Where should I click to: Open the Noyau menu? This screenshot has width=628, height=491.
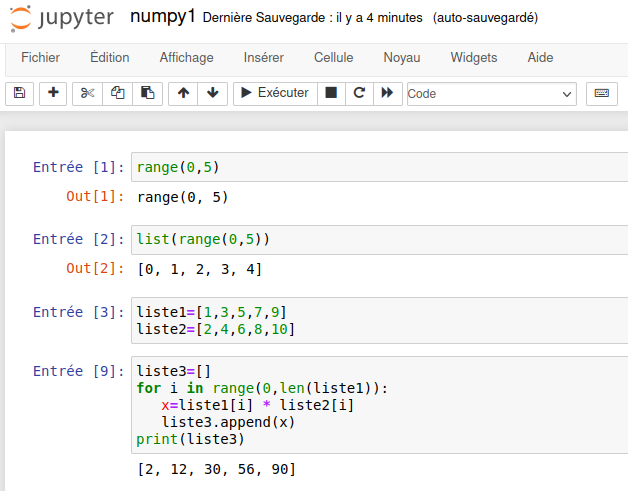pyautogui.click(x=401, y=58)
